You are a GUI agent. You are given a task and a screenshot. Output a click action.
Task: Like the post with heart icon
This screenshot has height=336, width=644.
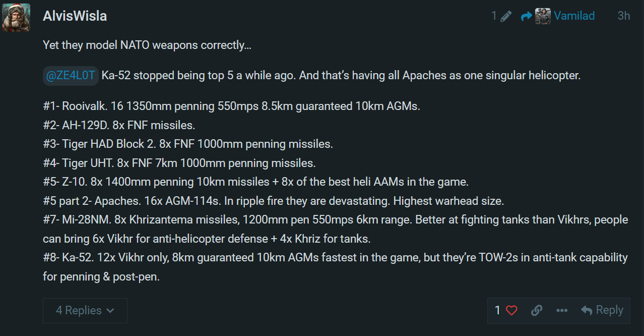(x=511, y=310)
